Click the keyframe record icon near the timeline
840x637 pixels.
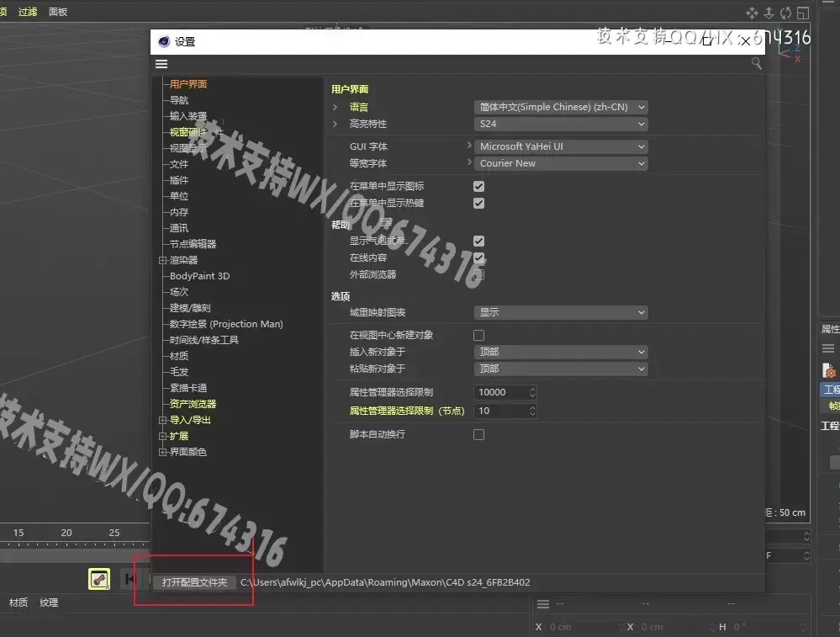(98, 580)
